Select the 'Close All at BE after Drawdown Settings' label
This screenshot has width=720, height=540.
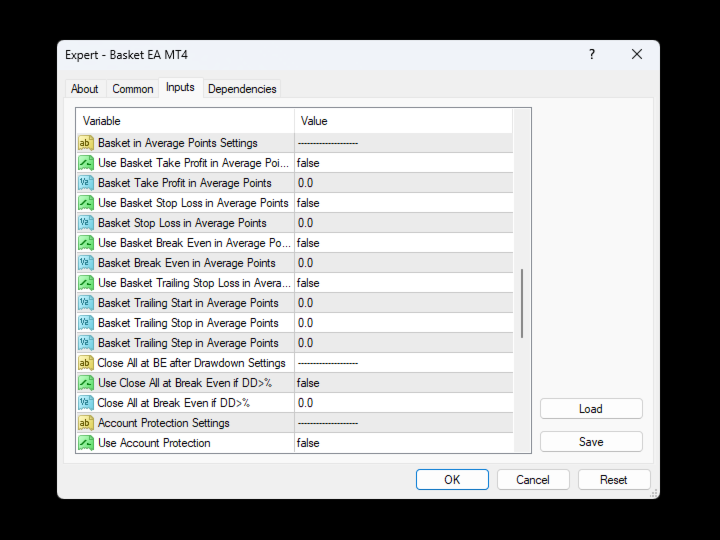click(x=191, y=363)
